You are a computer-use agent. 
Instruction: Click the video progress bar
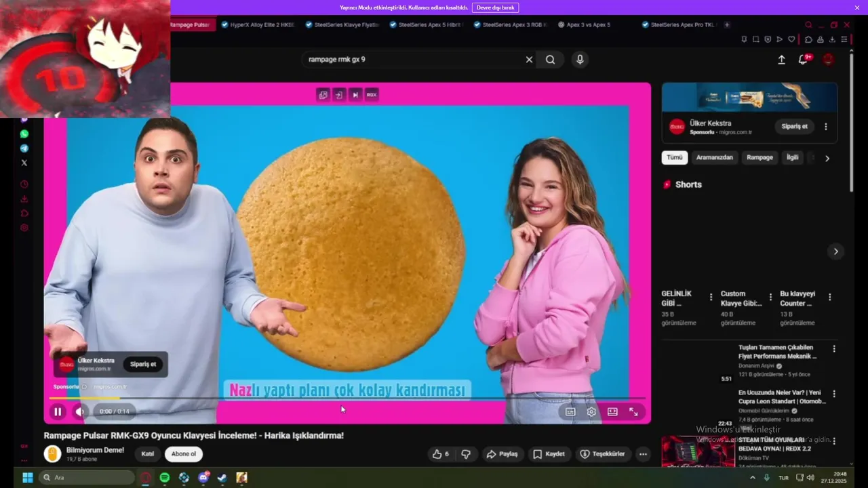[x=347, y=399]
